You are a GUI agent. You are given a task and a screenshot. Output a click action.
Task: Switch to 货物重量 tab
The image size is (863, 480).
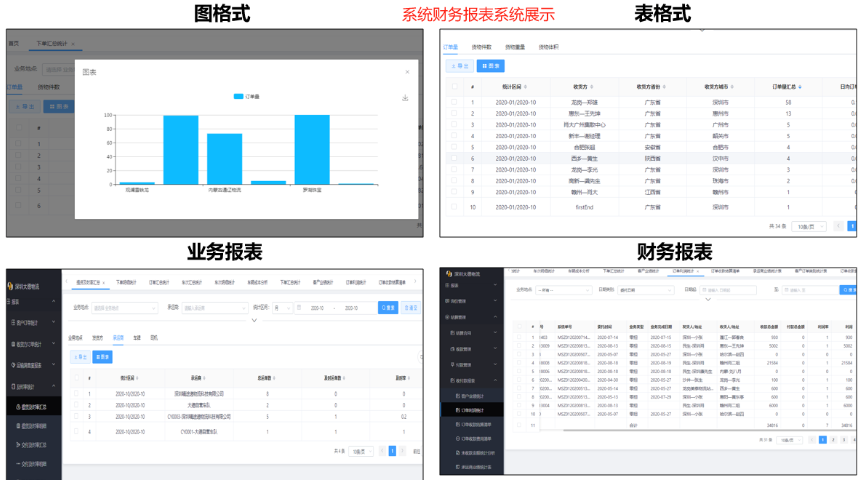click(516, 46)
